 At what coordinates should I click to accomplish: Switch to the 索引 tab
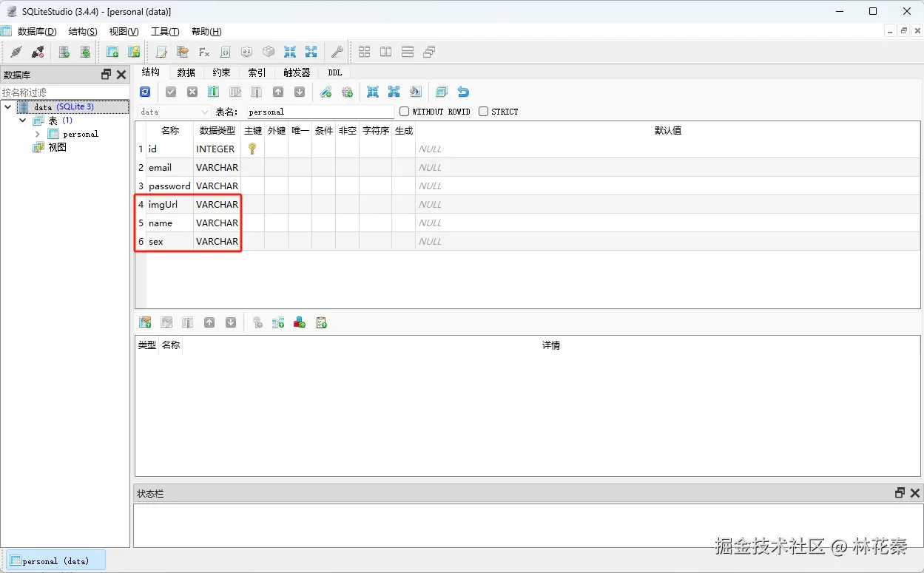[257, 72]
